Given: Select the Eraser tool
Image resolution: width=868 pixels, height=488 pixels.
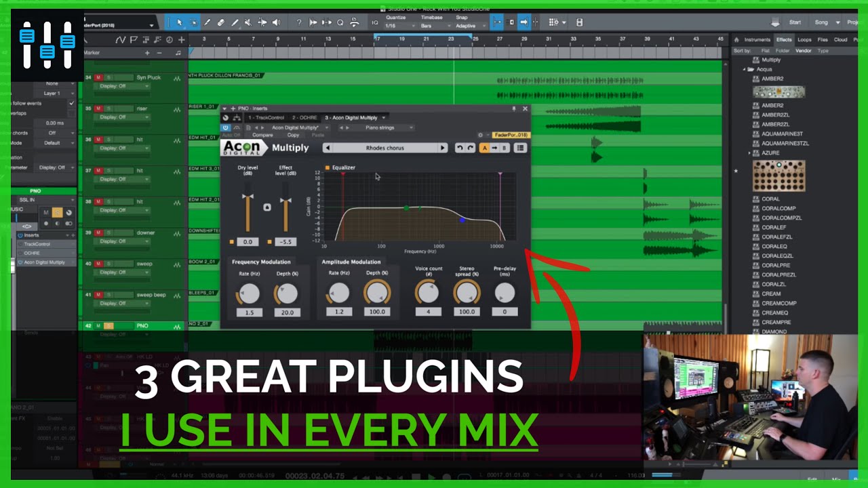Looking at the screenshot, I should [221, 22].
